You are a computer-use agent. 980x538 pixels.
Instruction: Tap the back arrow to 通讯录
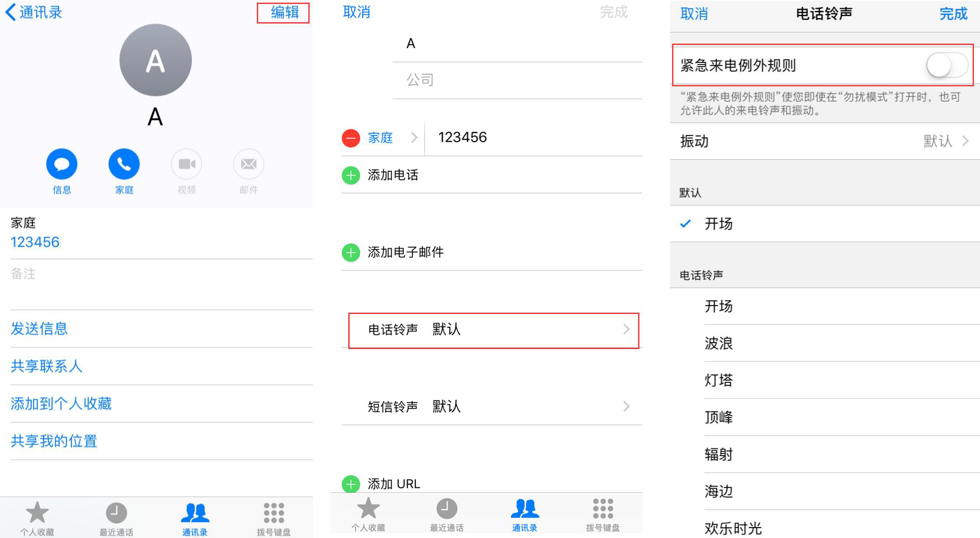34,12
